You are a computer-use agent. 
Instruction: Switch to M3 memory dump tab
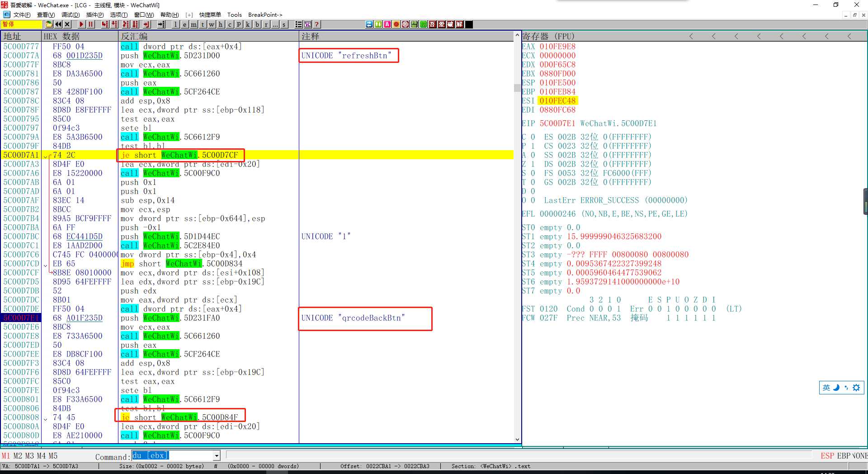tap(29, 455)
